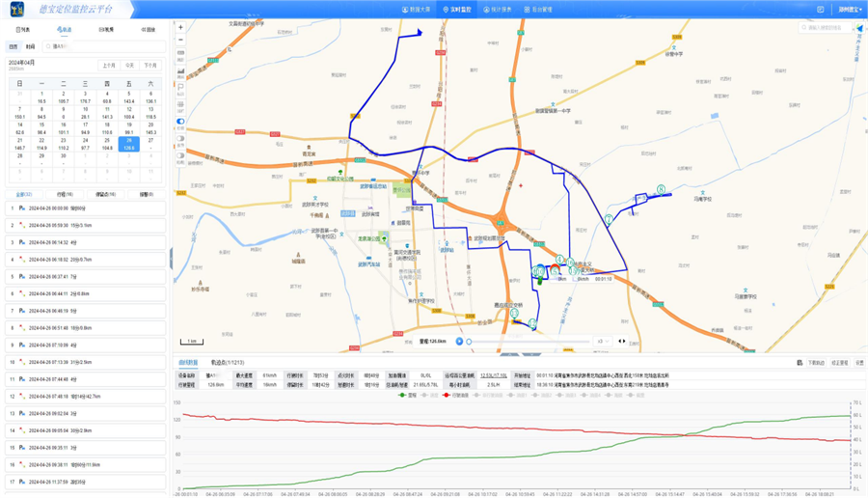Open account dropdown at top right

pyautogui.click(x=850, y=10)
